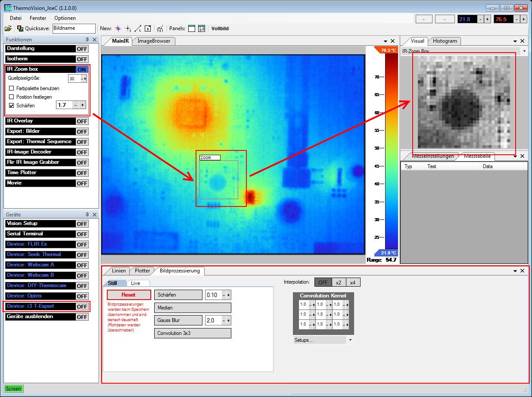Enable the Farbpalette benutzen checkbox

[x=12, y=88]
